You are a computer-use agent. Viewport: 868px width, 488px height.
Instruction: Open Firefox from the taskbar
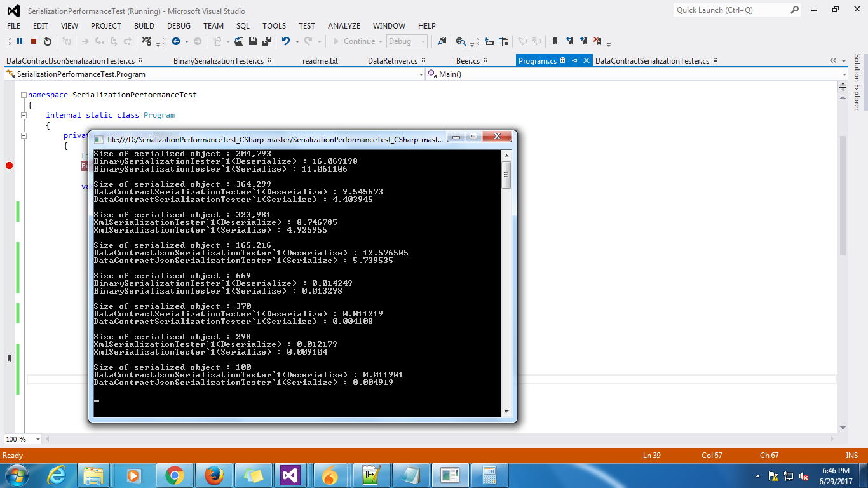[x=214, y=475]
